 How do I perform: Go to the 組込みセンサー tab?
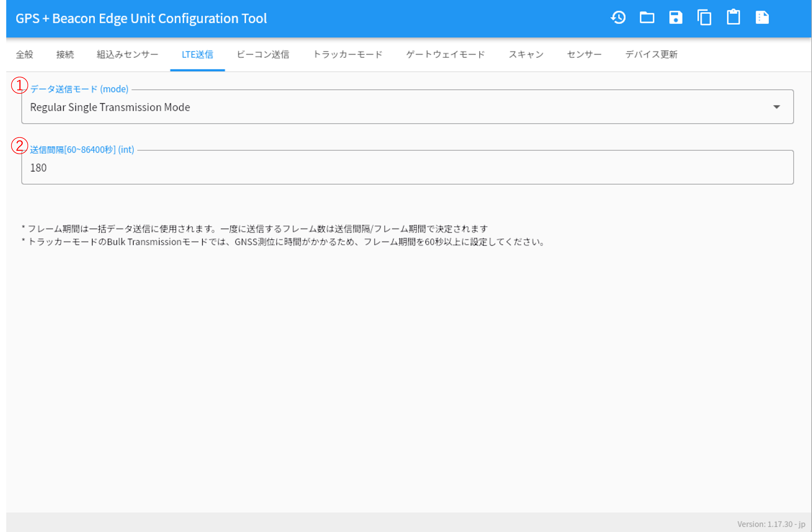click(128, 55)
